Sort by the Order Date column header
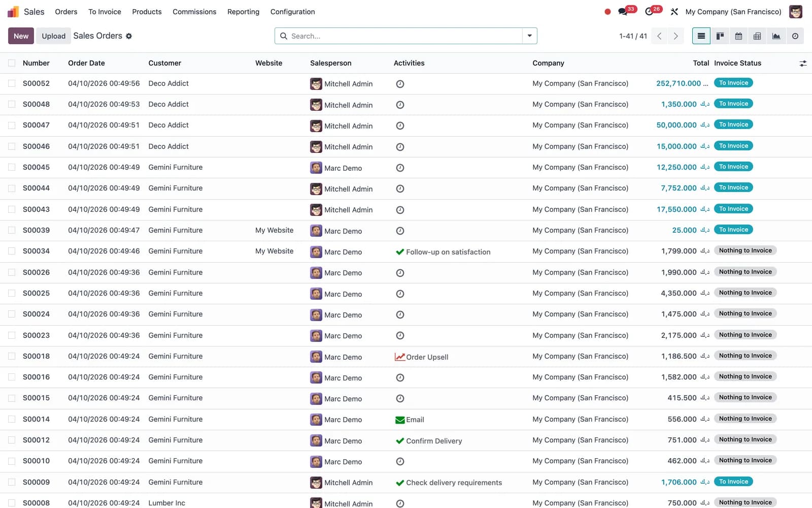The height and width of the screenshot is (508, 812). [86, 63]
